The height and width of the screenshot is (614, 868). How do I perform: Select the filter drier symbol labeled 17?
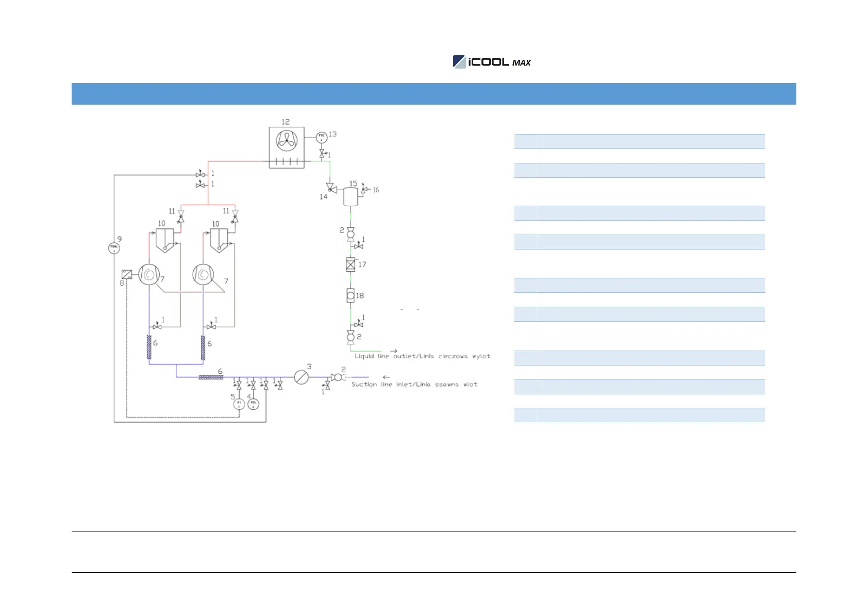[x=350, y=264]
